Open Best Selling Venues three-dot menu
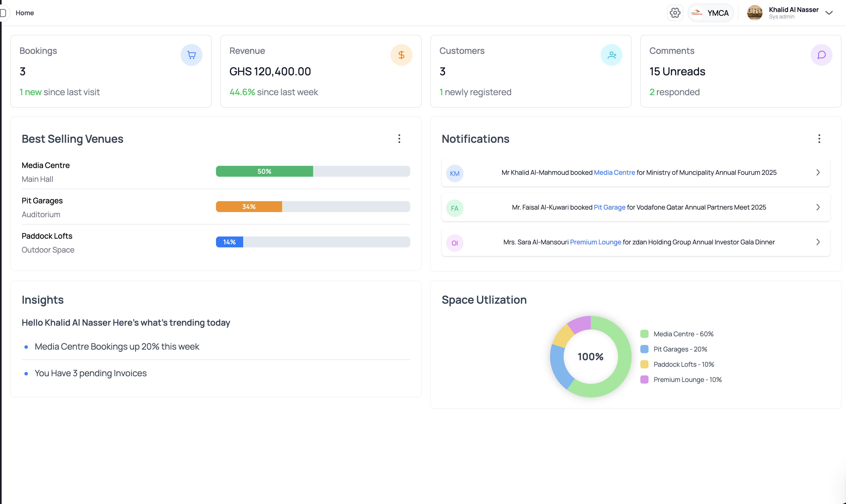 point(399,139)
